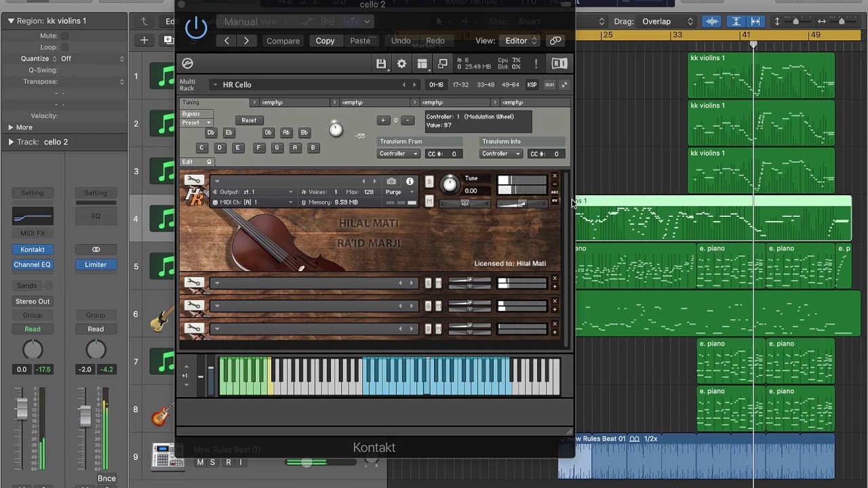Click the Native Instruments NI logo
Screen dimensions: 868x488
click(x=559, y=64)
